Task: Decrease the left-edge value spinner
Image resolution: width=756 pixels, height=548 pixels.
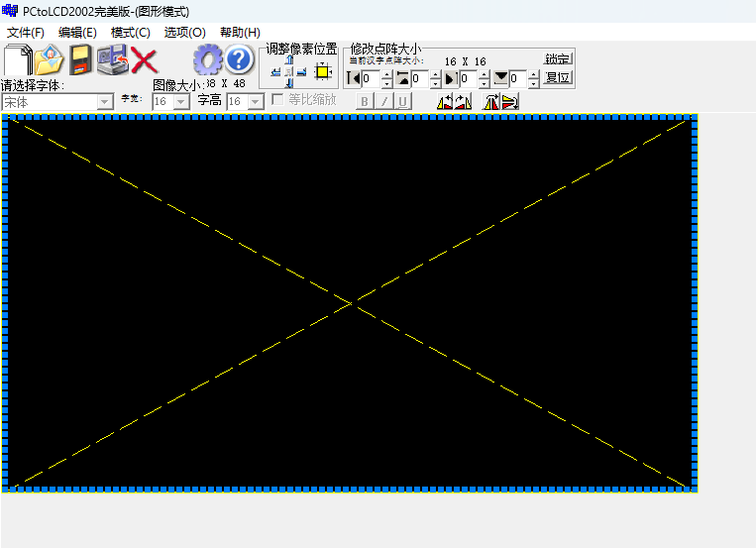Action: 386,83
